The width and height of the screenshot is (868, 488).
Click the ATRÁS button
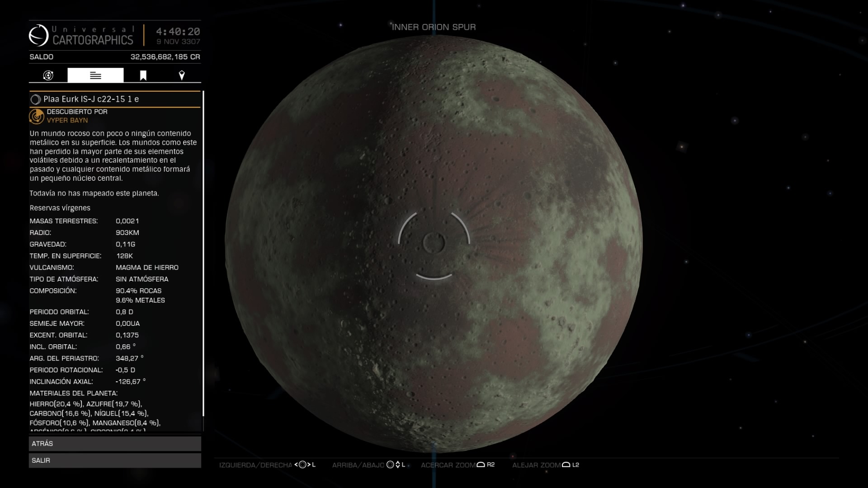(x=115, y=444)
